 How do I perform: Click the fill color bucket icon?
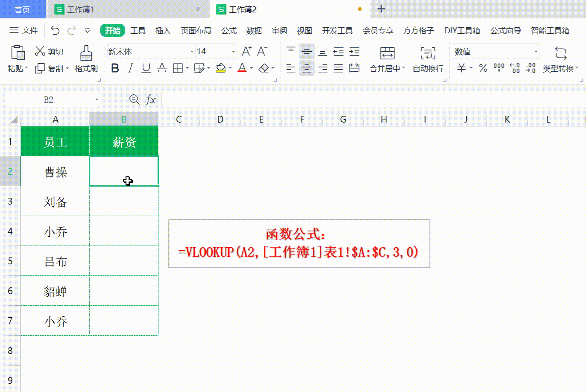tap(220, 68)
